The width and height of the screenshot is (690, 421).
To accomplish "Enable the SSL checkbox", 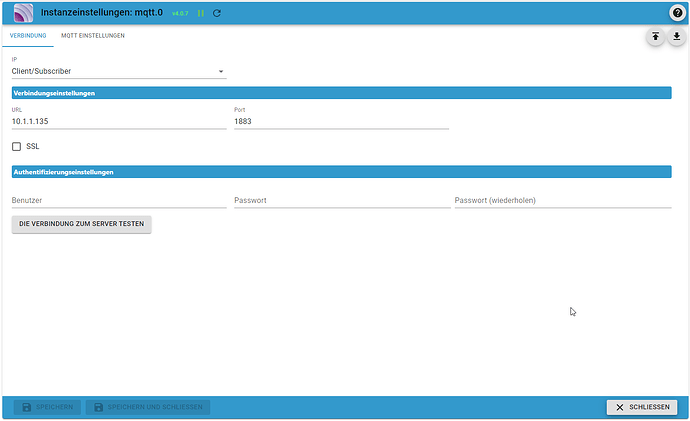I will pyautogui.click(x=16, y=146).
